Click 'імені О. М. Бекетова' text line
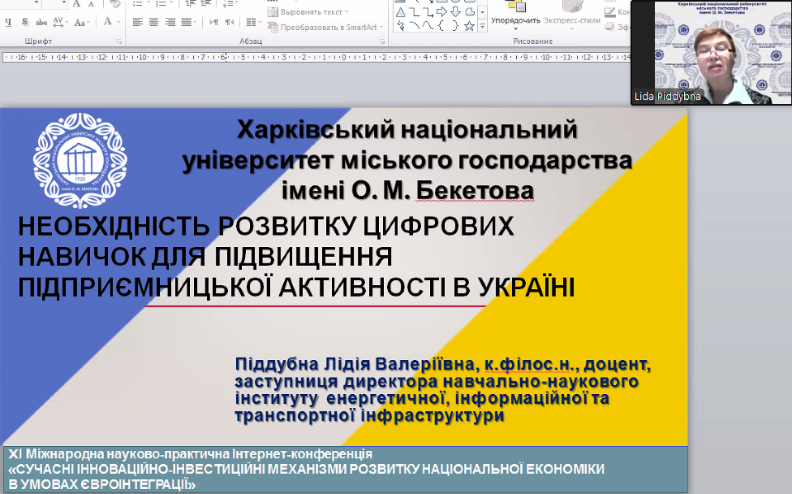The width and height of the screenshot is (792, 494). point(408,190)
